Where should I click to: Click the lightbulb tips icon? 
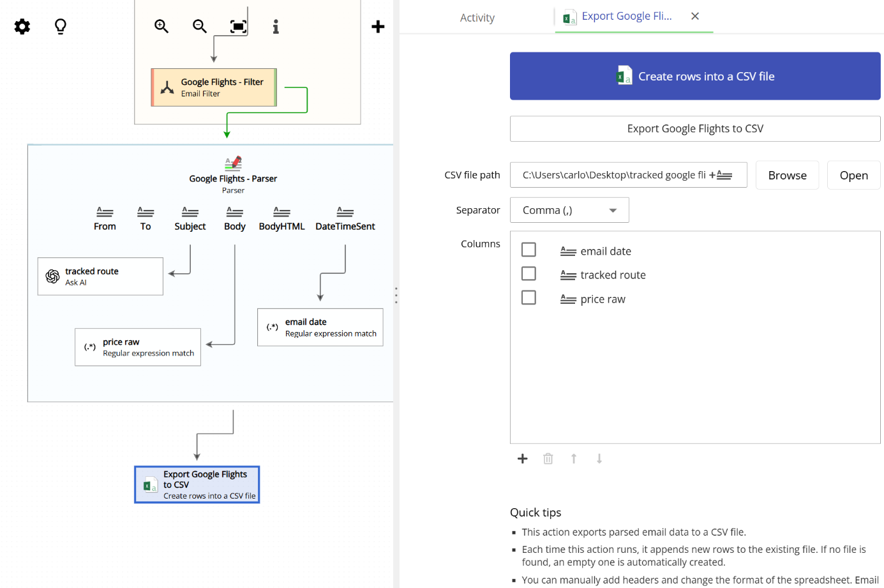60,26
